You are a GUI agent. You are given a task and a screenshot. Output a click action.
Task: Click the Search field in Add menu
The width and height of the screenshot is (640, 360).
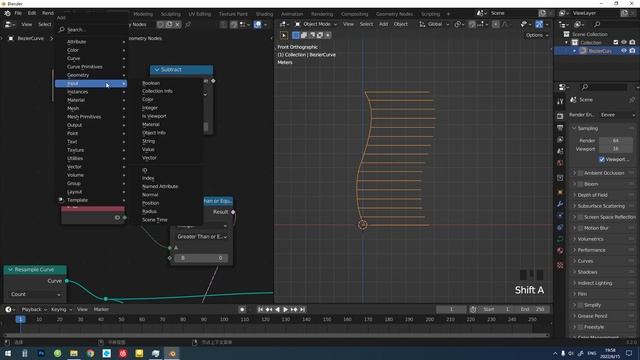(92, 29)
